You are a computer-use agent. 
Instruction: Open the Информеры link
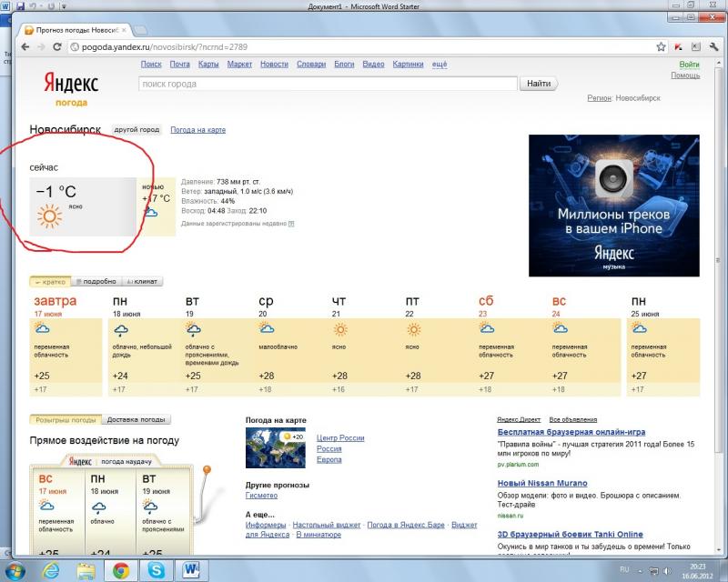266,525
